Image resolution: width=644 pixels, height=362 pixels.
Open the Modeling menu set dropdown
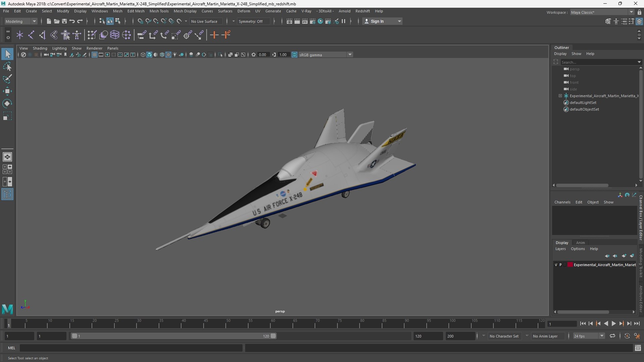pos(21,21)
